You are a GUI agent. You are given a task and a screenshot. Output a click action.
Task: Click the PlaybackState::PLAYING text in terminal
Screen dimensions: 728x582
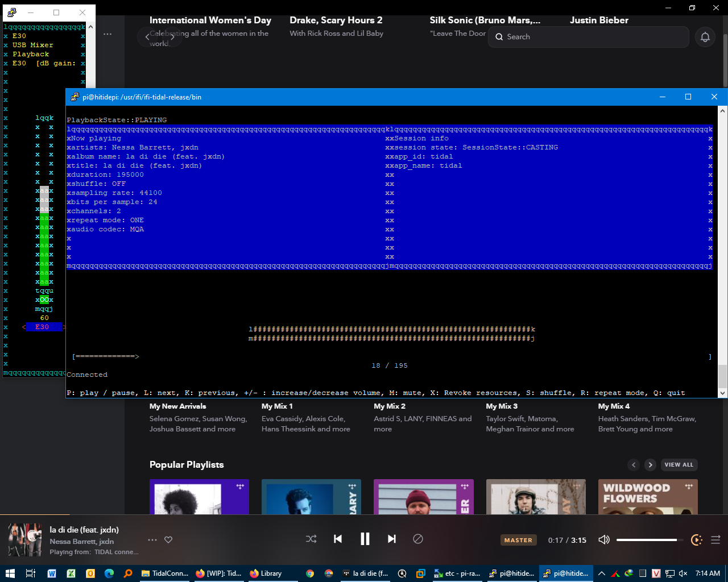tap(117, 120)
